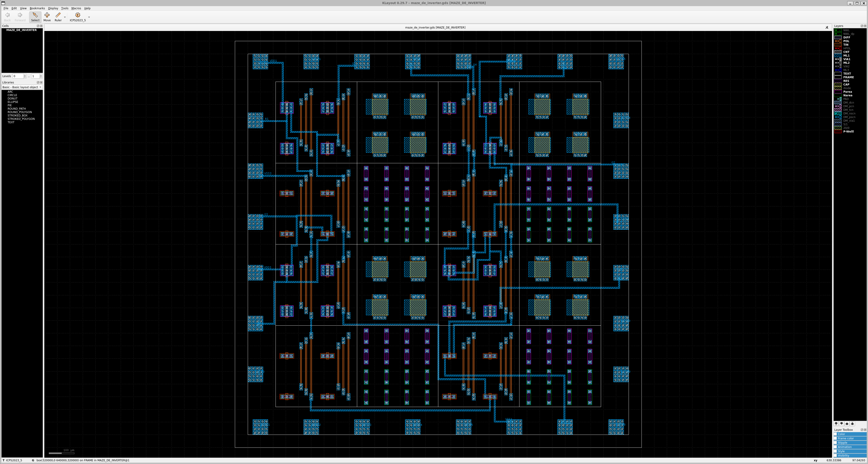
Task: Expand the Color section checkbox
Action: (x=836, y=434)
